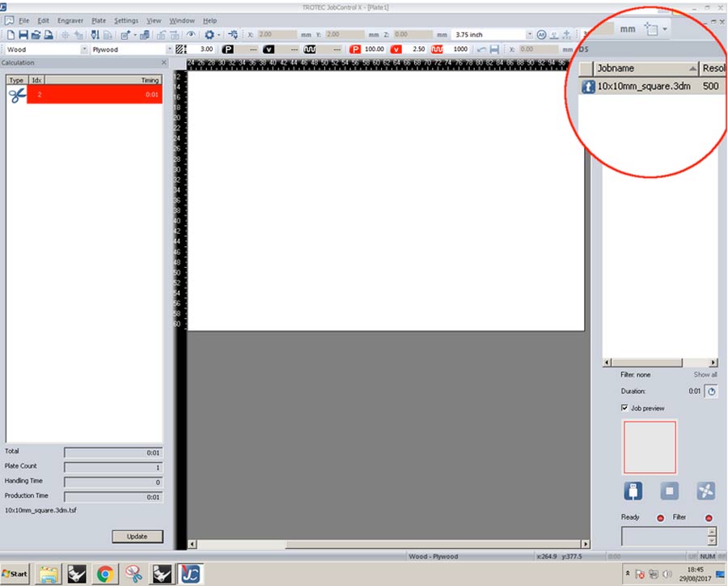Click the Save floppy disk icon
The height and width of the screenshot is (586, 728).
click(23, 35)
